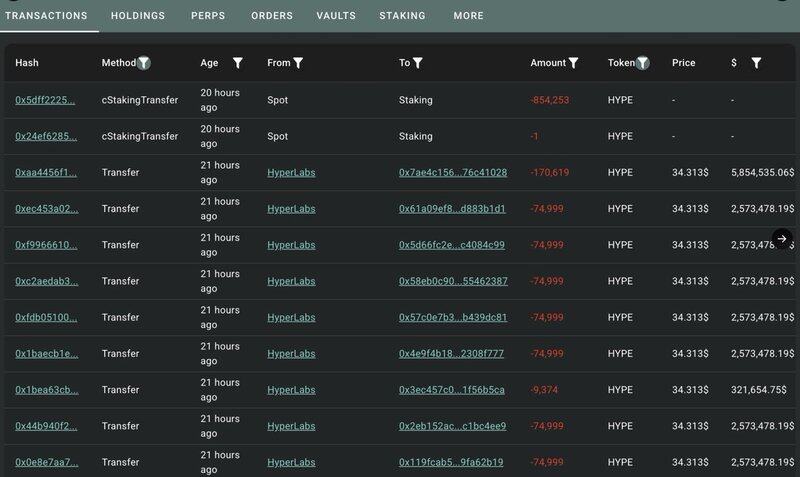Image resolution: width=800 pixels, height=477 pixels.
Task: Open transaction hash 0x0e8e7aa7
Action: tap(45, 462)
